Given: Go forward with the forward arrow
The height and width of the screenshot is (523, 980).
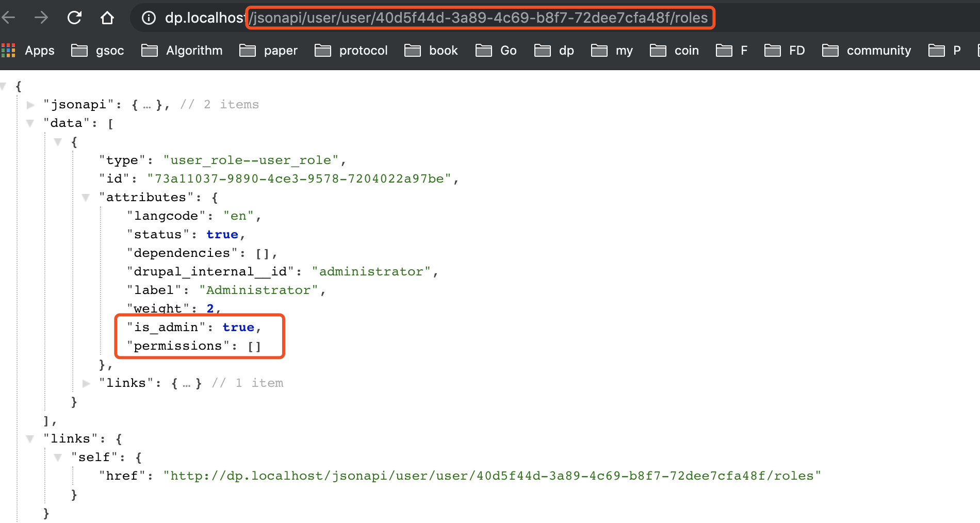Looking at the screenshot, I should click(x=41, y=18).
